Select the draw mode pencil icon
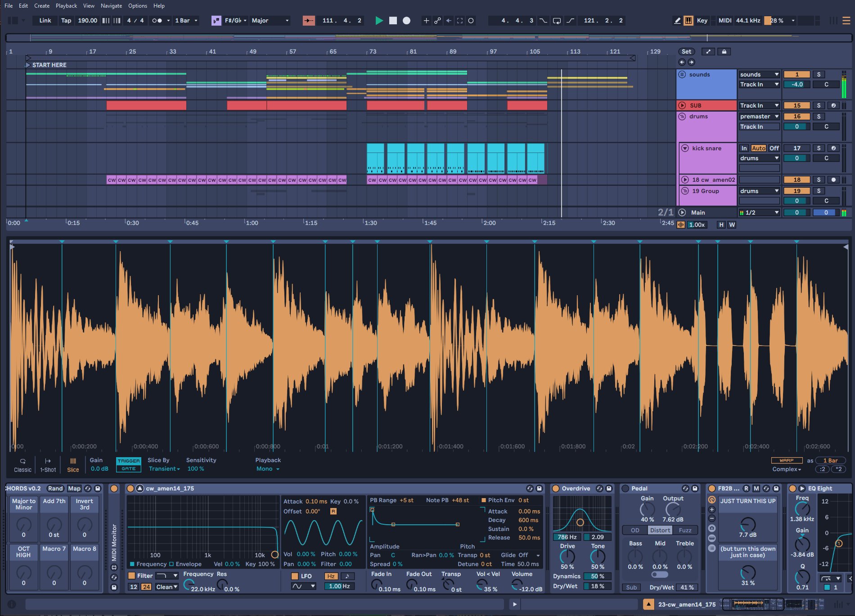 coord(677,20)
